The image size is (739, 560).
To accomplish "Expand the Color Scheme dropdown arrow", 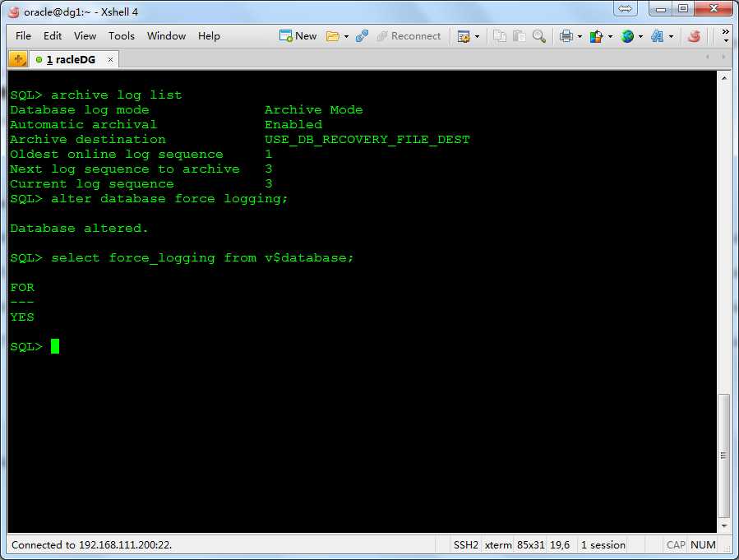I will coord(610,36).
